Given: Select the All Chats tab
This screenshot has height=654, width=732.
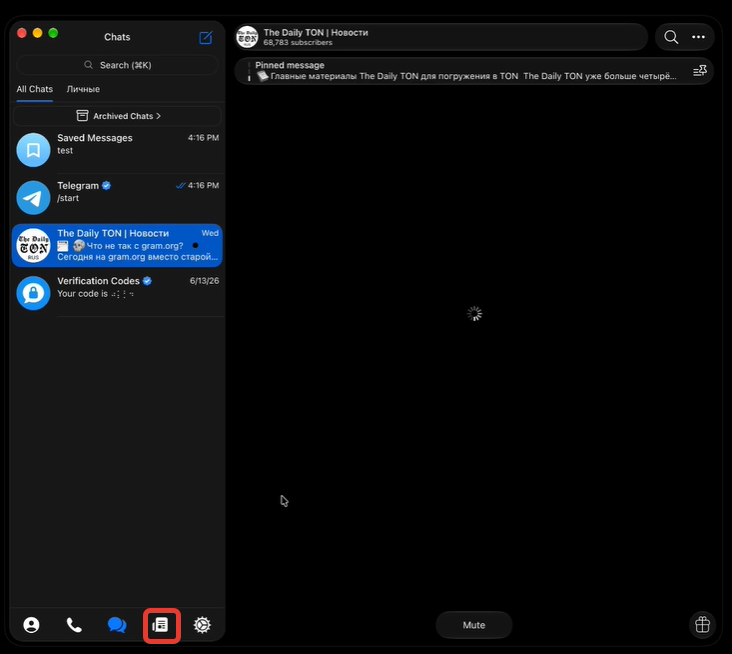Looking at the screenshot, I should coord(35,89).
